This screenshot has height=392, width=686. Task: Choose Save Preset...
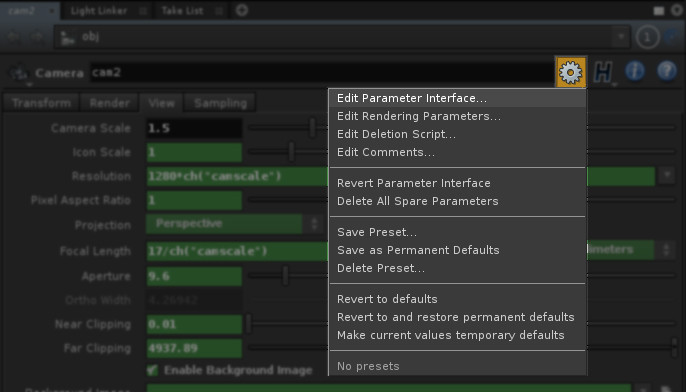457,232
